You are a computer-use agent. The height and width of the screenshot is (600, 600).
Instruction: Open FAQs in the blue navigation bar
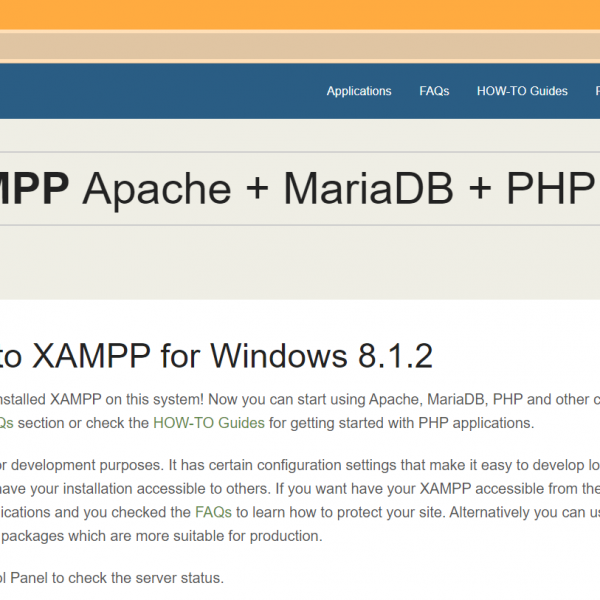434,91
